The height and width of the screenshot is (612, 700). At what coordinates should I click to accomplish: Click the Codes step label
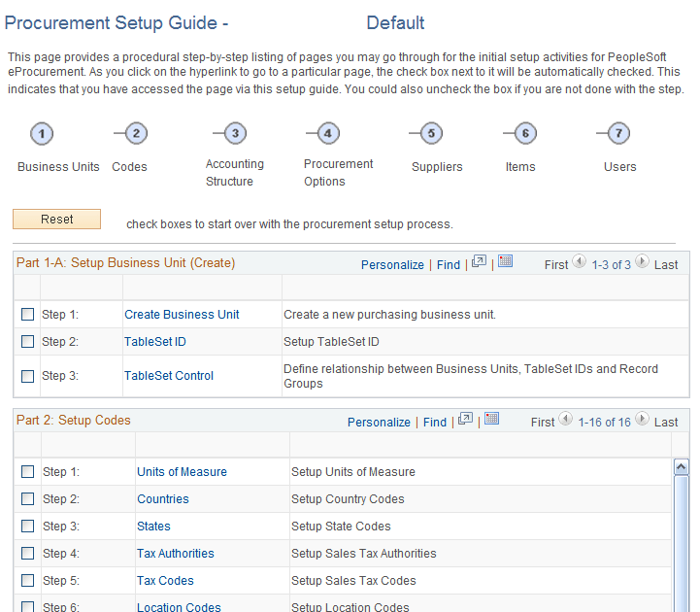[x=129, y=167]
